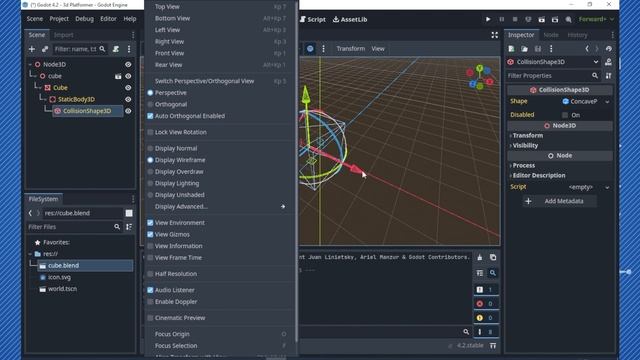Pause the running project
This screenshot has width=640, height=360.
[x=502, y=19]
